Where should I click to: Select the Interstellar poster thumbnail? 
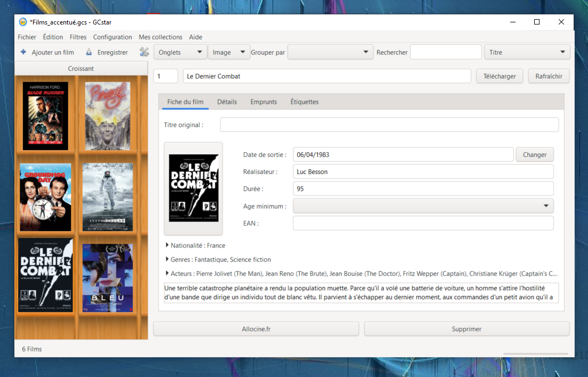(x=108, y=197)
